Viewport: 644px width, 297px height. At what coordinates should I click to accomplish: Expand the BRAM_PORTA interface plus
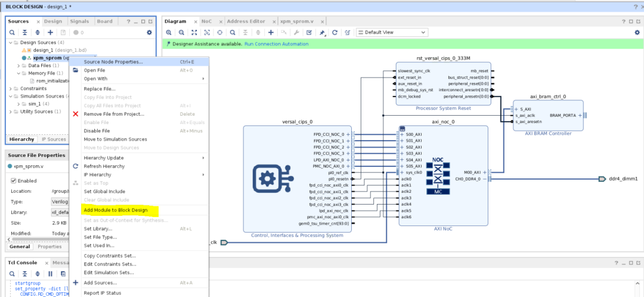(x=580, y=116)
